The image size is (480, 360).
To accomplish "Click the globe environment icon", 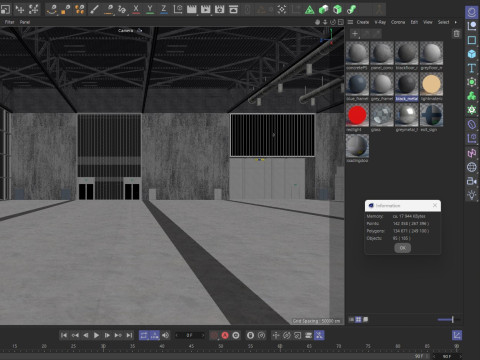I will (x=471, y=167).
